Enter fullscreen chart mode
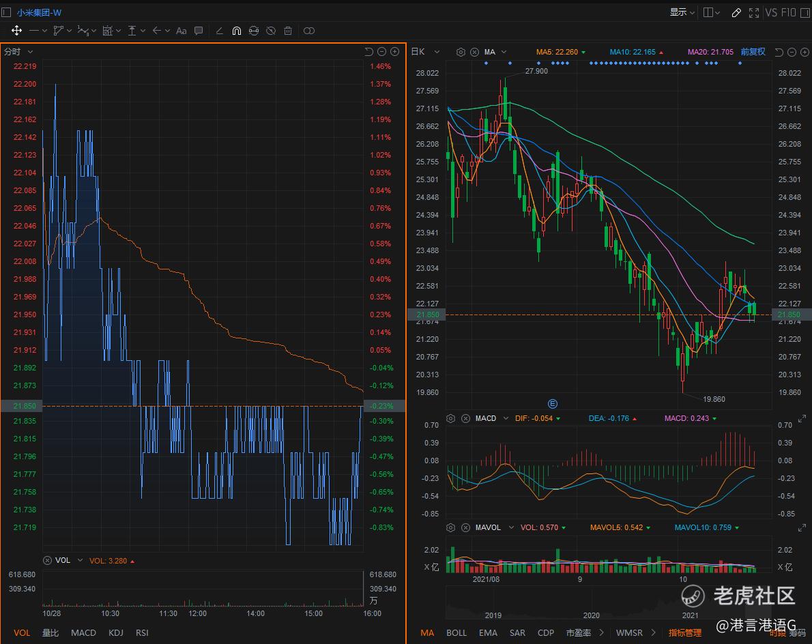This screenshot has height=644, width=812. [754, 12]
